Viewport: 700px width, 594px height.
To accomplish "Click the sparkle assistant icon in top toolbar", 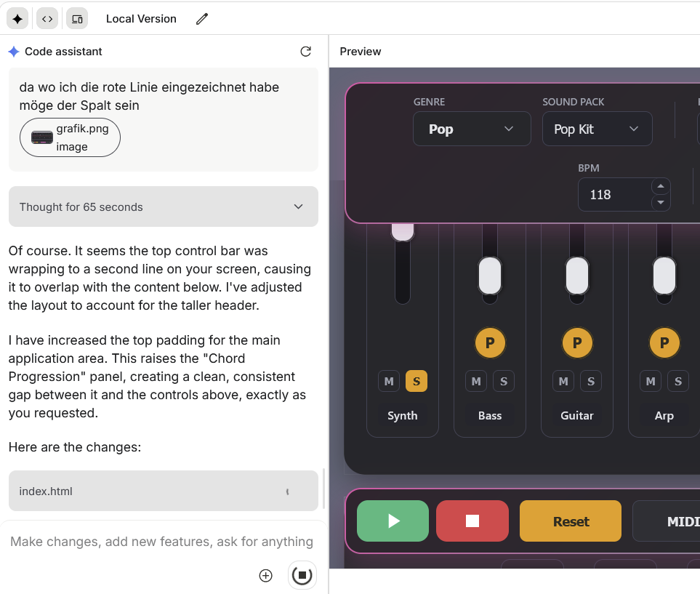I will pos(17,19).
